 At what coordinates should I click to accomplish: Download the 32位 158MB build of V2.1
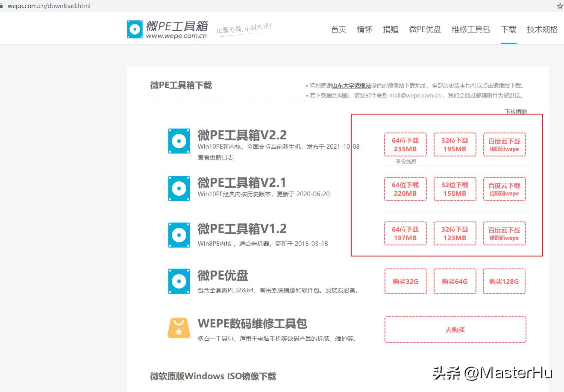tap(455, 189)
